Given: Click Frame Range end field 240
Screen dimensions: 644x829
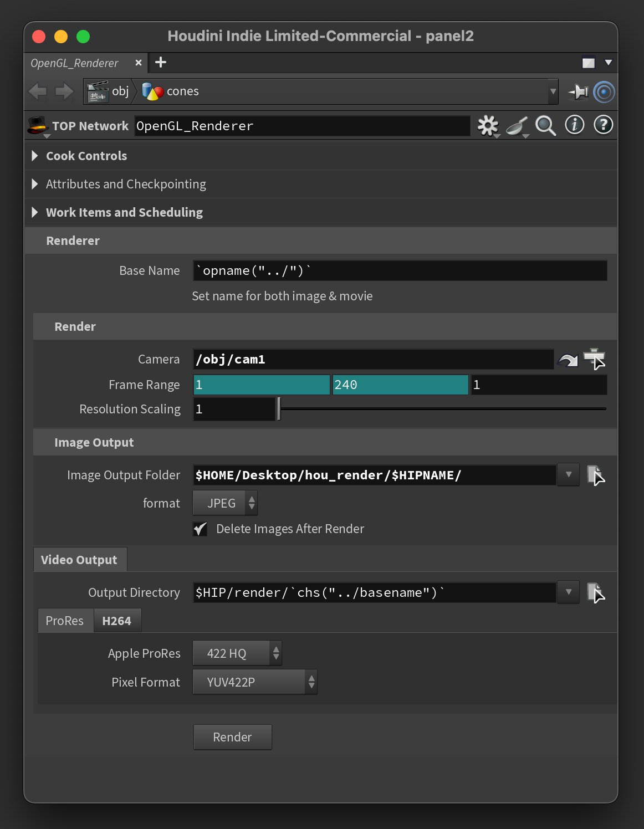Looking at the screenshot, I should [400, 385].
